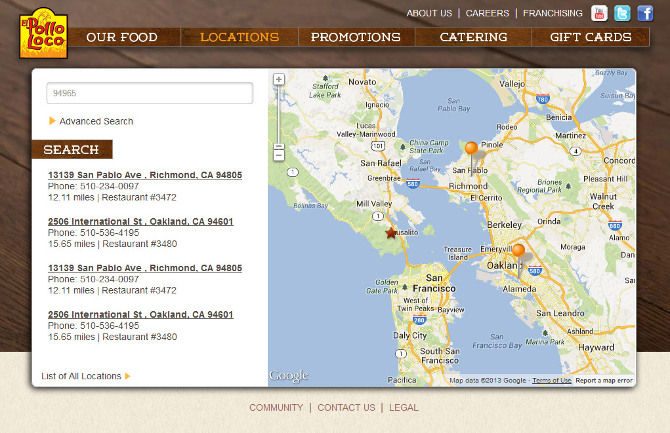The width and height of the screenshot is (670, 433).
Task: Zoom in on the map
Action: (279, 79)
